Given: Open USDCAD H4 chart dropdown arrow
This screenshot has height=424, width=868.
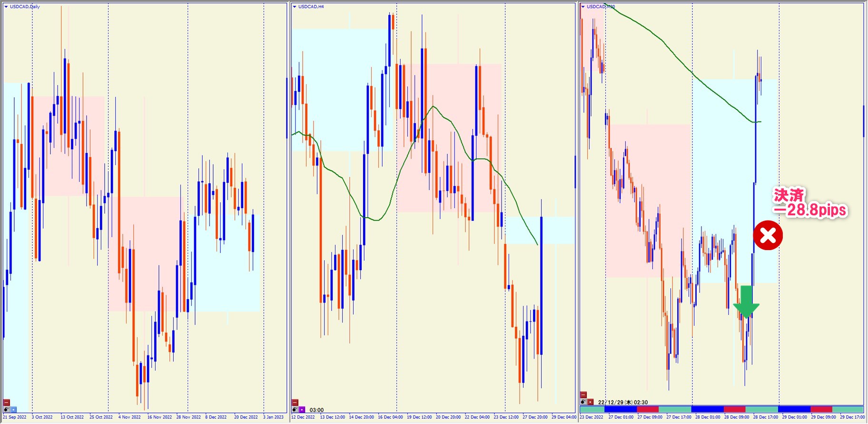Looking at the screenshot, I should click(295, 7).
